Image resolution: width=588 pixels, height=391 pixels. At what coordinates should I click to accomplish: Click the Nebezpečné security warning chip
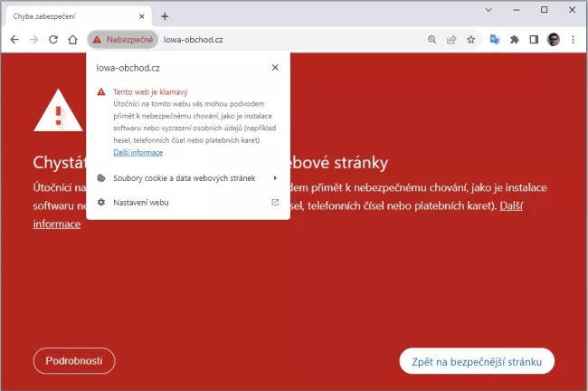pos(123,40)
